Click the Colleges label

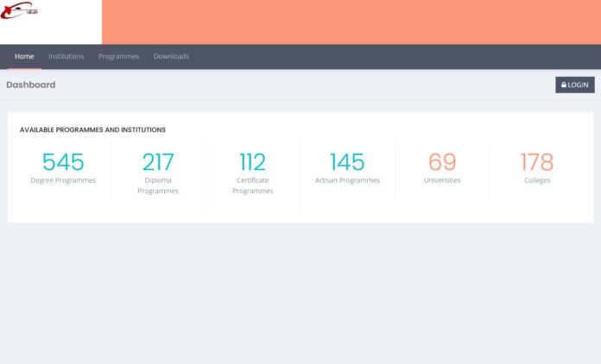click(536, 180)
